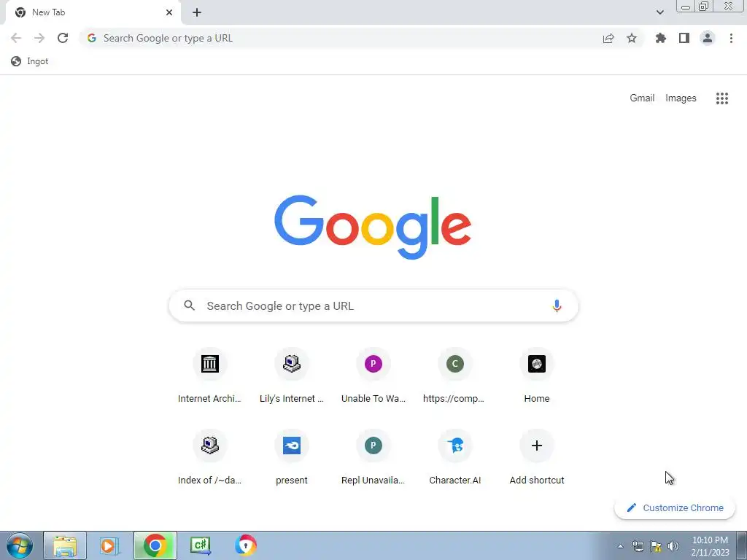The width and height of the screenshot is (747, 560).
Task: Open the Windows Start menu
Action: 20,545
